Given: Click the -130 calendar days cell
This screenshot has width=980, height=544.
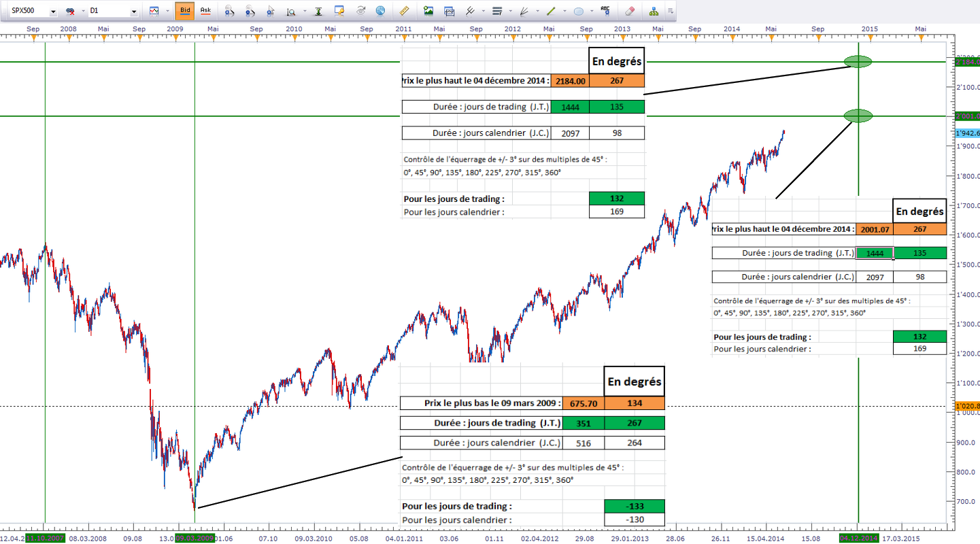Looking at the screenshot, I should click(x=635, y=520).
